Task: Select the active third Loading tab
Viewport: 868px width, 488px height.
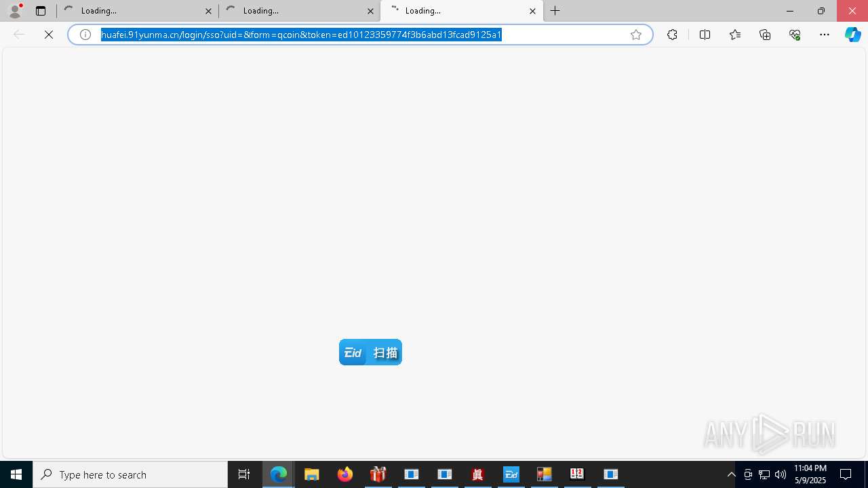Action: 462,11
